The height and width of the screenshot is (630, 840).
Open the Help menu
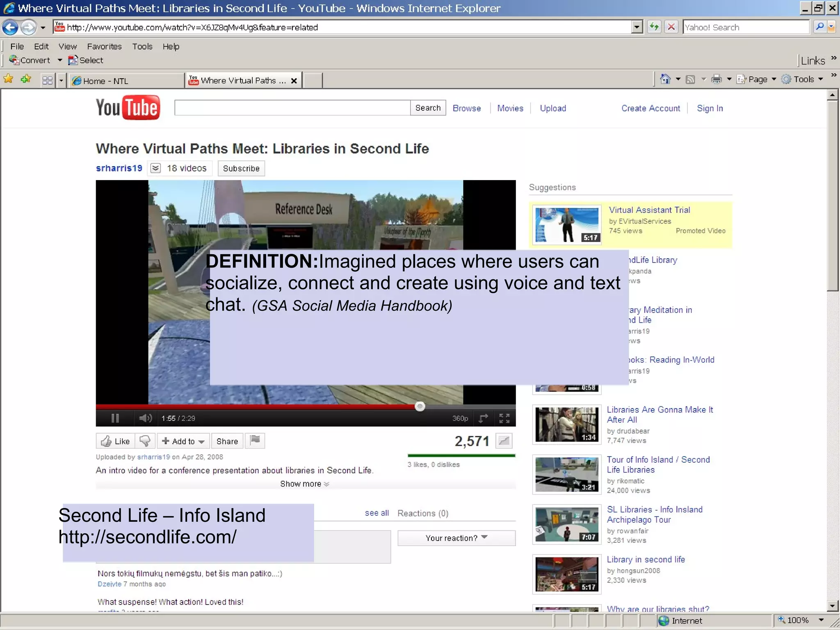point(171,46)
